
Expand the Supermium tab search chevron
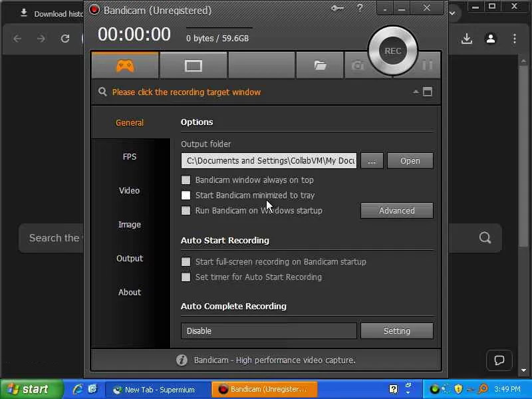453,13
